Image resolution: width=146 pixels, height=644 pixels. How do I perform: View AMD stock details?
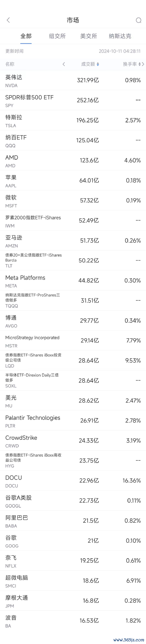coord(73,160)
